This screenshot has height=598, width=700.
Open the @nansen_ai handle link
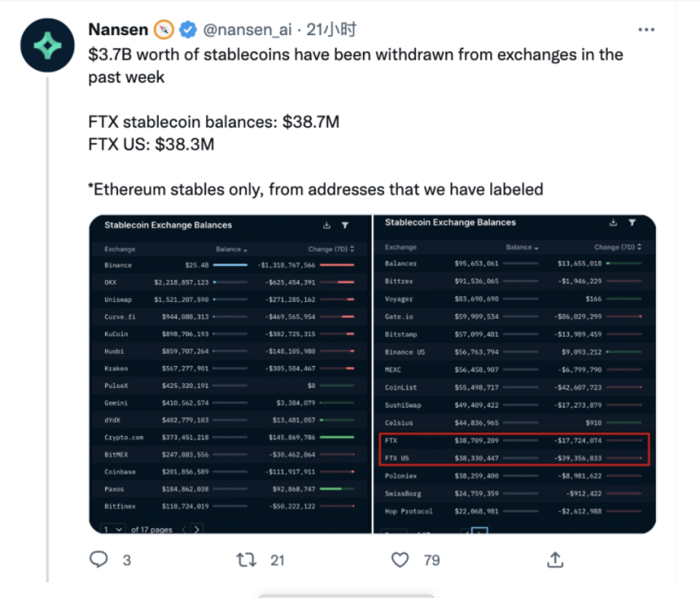coord(247,29)
